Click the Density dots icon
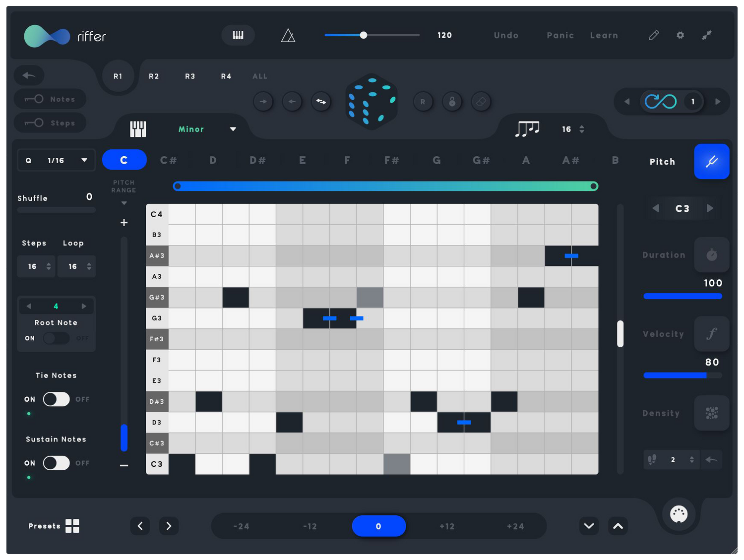 711,413
